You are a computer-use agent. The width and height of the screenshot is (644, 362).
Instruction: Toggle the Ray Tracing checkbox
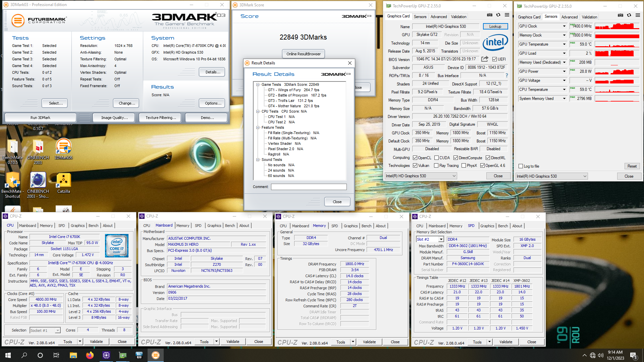[436, 166]
